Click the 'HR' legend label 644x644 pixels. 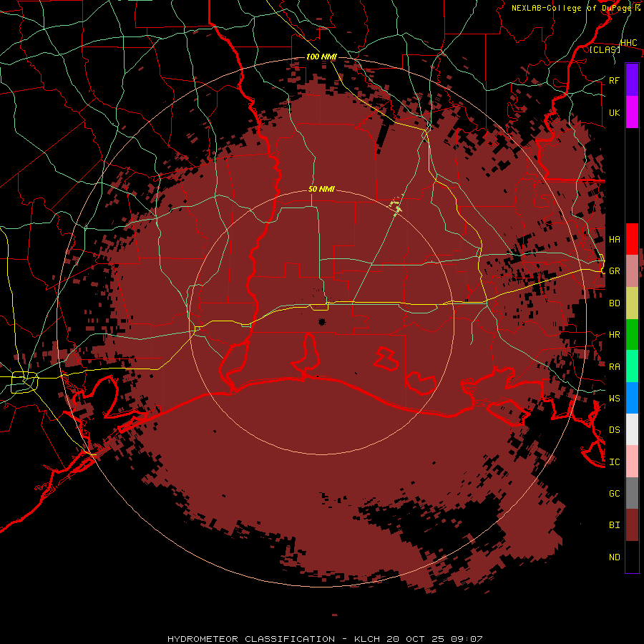pyautogui.click(x=615, y=335)
